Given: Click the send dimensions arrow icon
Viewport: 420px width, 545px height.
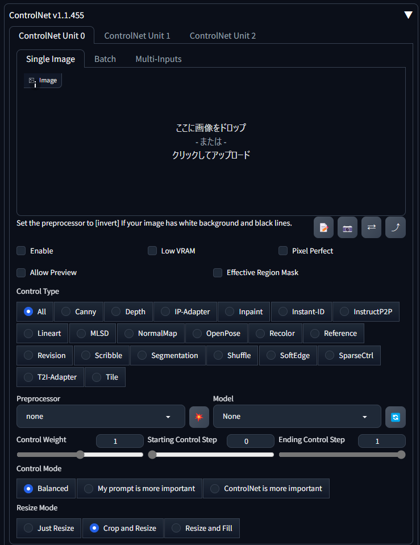Looking at the screenshot, I should (395, 228).
